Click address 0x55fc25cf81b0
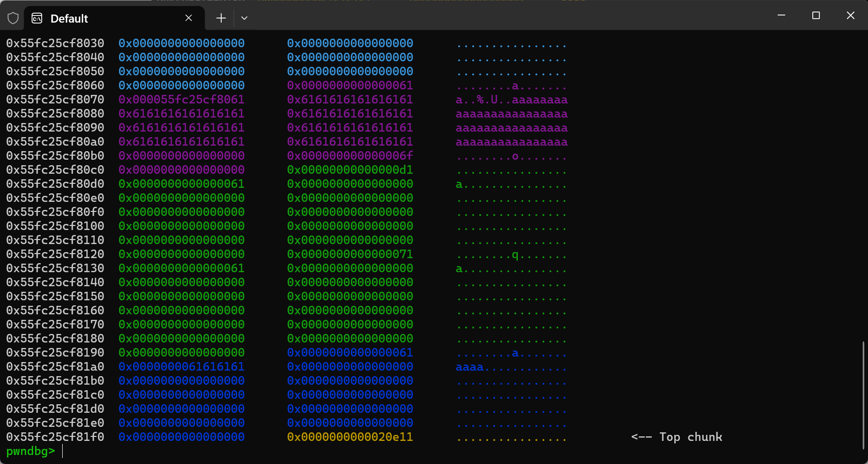This screenshot has width=868, height=464. click(55, 381)
